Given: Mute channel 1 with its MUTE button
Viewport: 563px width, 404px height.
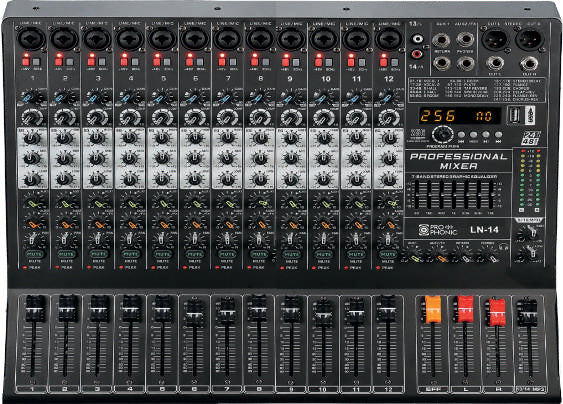Looking at the screenshot, I should point(34,254).
